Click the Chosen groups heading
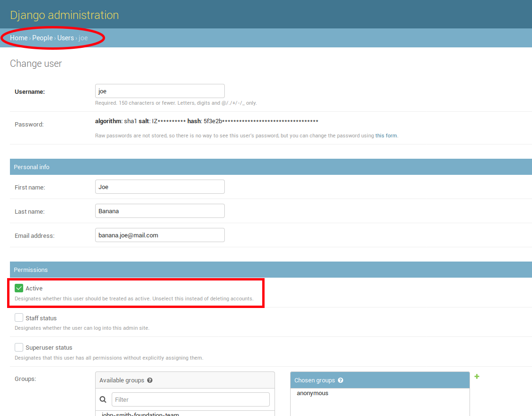 pos(315,380)
